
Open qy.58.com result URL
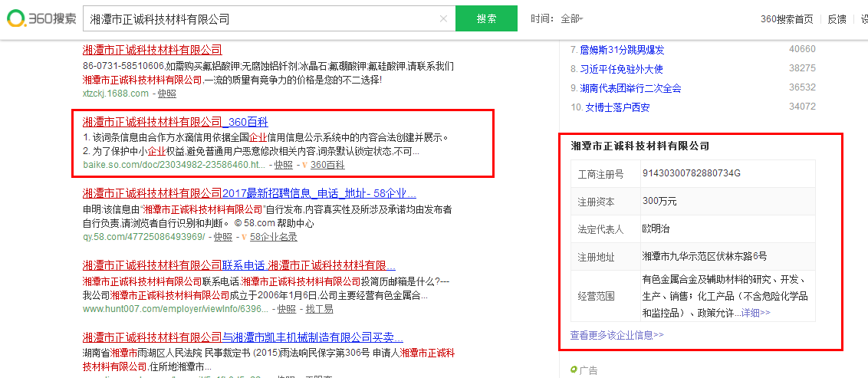[x=143, y=237]
